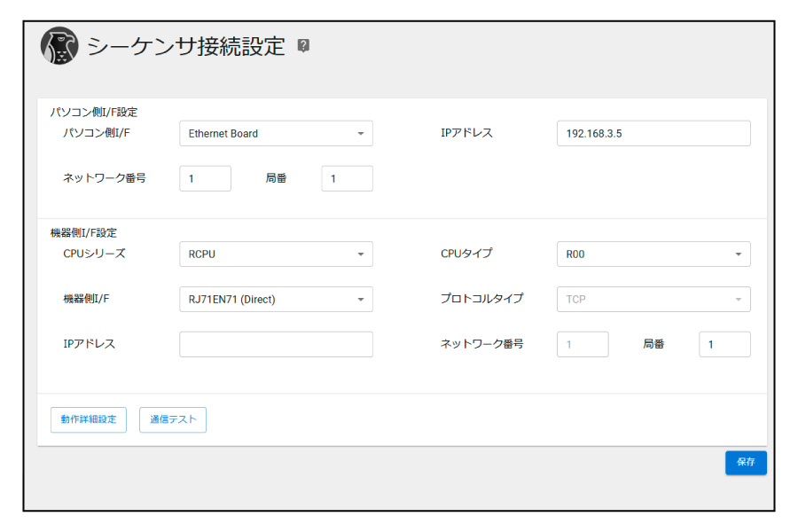The width and height of the screenshot is (798, 532).
Task: Open 動作詳細設定 settings
Action: coord(89,419)
